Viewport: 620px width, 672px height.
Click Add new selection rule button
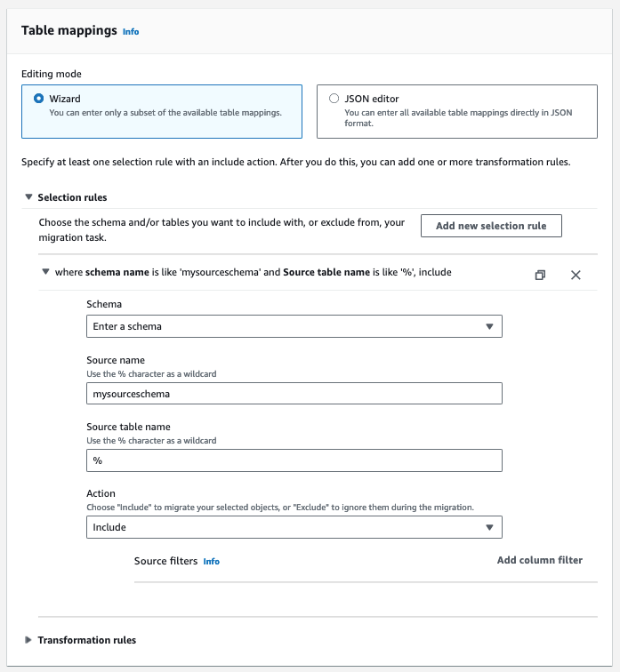pyautogui.click(x=491, y=226)
